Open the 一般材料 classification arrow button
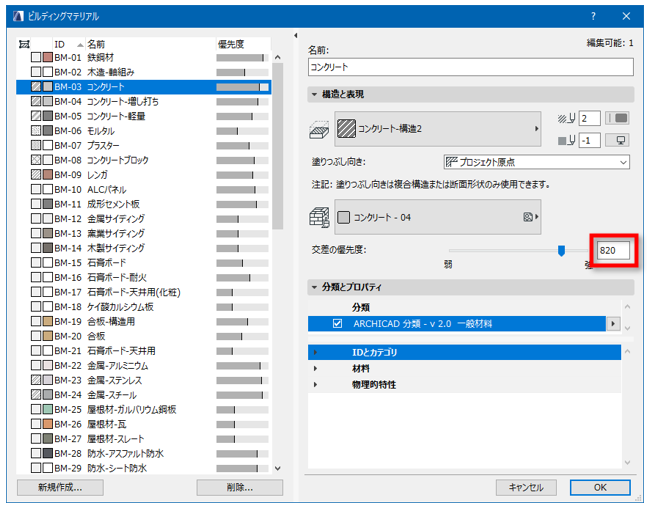The width and height of the screenshot is (653, 512). click(613, 324)
